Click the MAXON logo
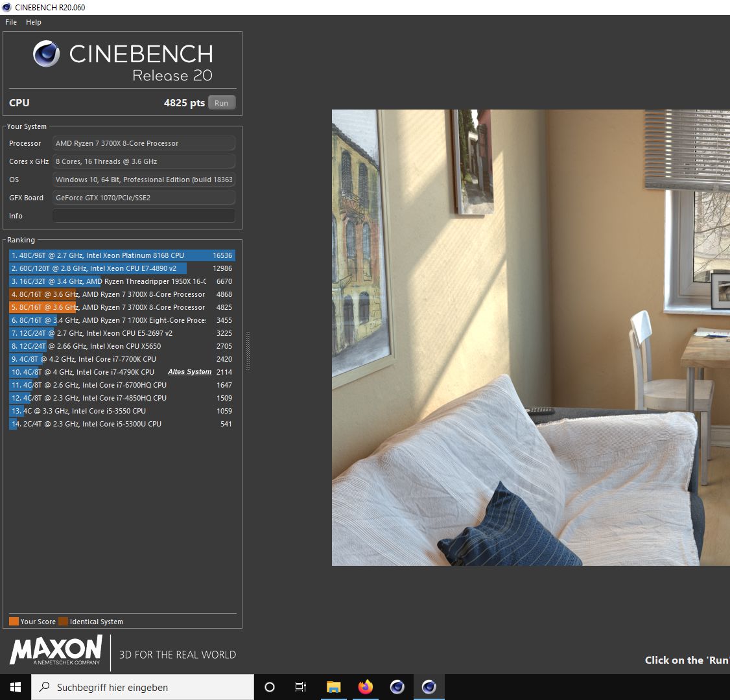 point(56,650)
